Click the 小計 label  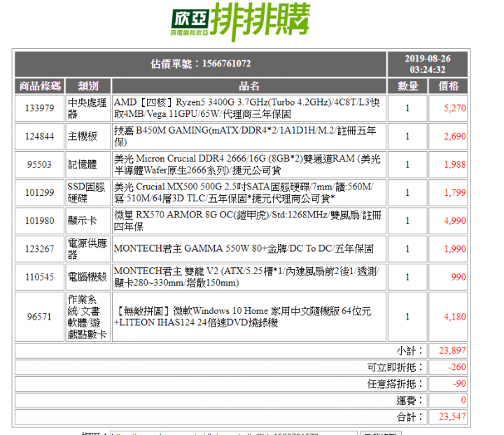410,351
